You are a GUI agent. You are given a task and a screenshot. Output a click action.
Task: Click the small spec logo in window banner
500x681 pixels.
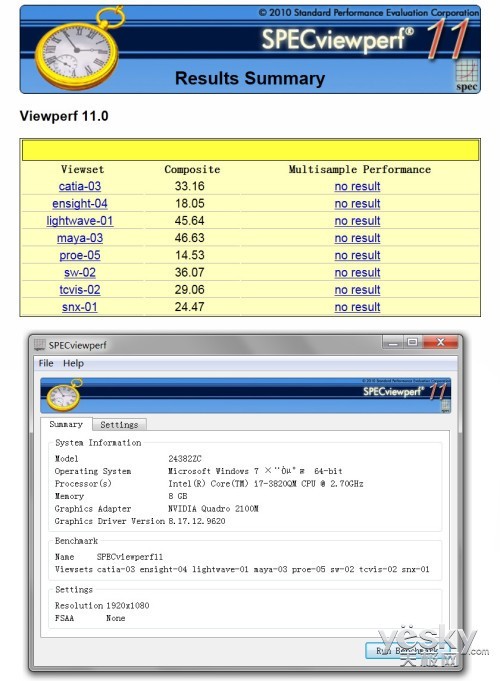pyautogui.click(x=445, y=407)
